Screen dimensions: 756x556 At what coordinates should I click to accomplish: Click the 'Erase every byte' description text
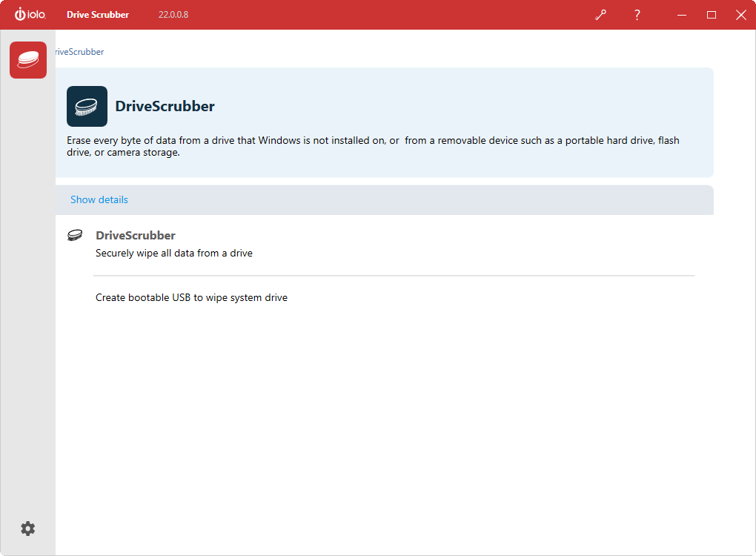tap(373, 146)
